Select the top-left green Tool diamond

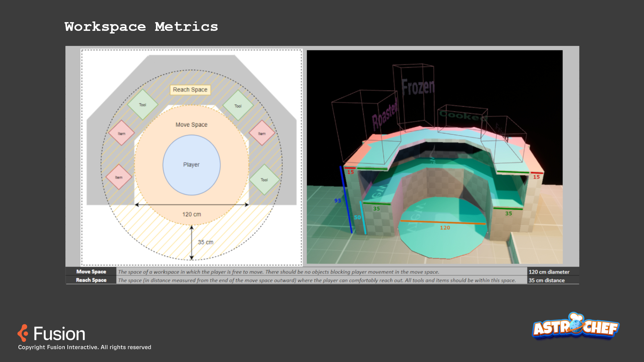click(143, 105)
